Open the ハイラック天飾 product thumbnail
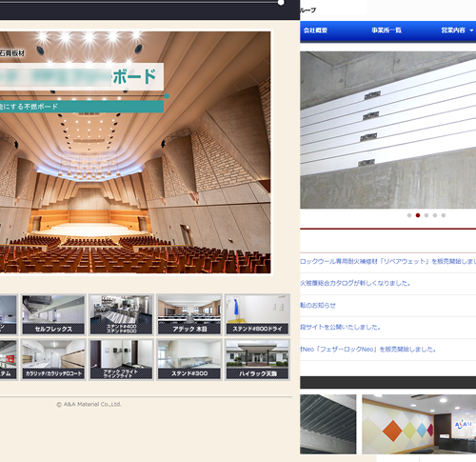The image size is (476, 462). [257, 359]
